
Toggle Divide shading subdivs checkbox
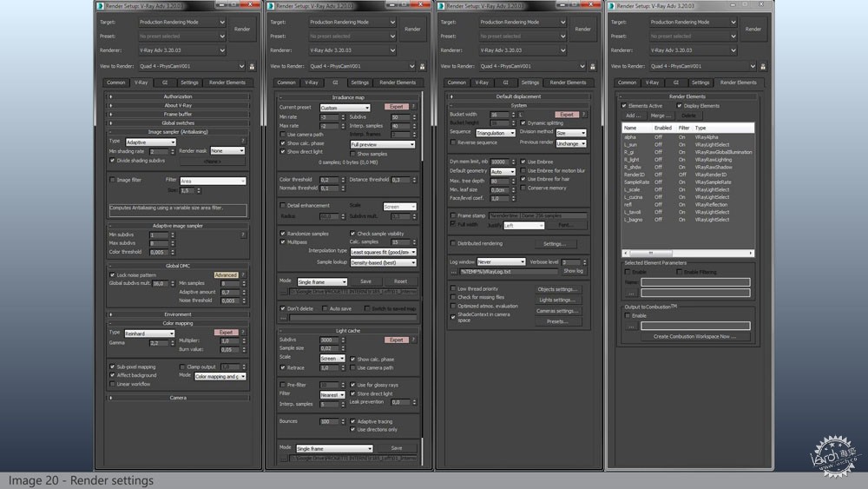pyautogui.click(x=112, y=161)
